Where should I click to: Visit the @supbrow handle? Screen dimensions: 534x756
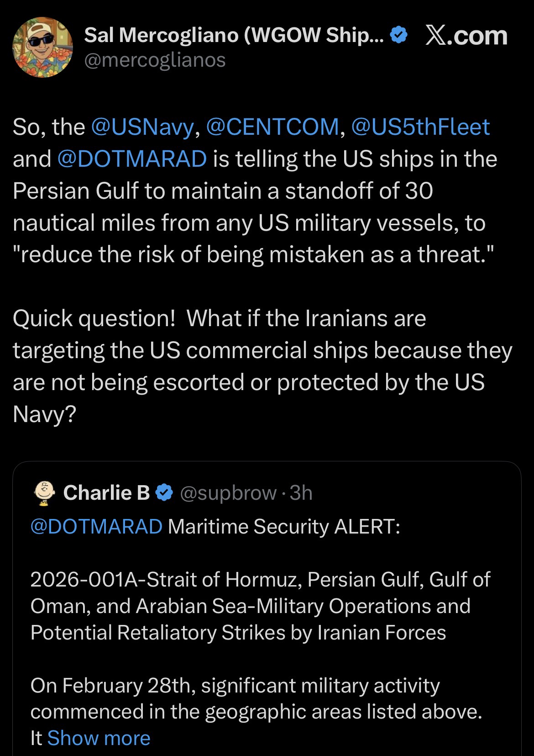point(228,493)
